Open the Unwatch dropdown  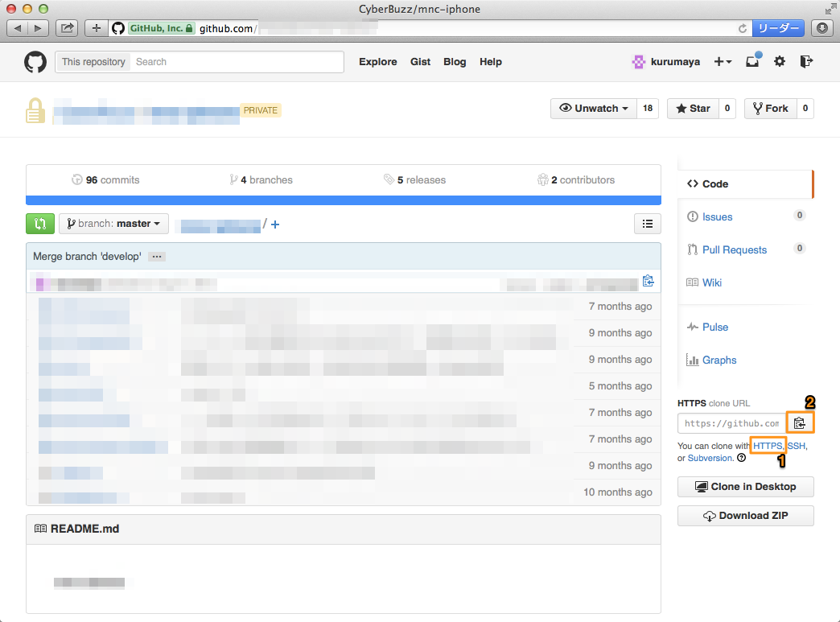point(594,108)
